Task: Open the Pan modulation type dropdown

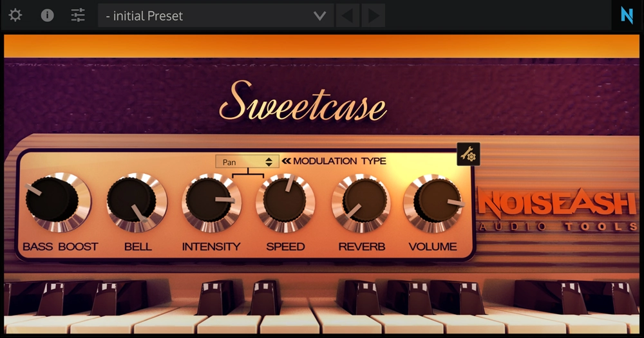Action: (247, 162)
